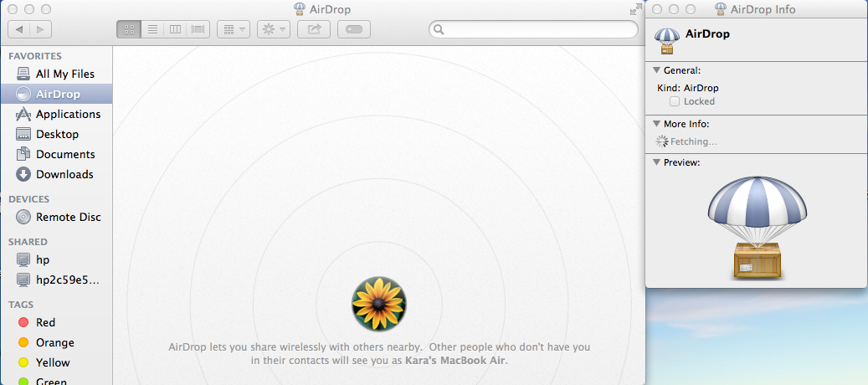Select the shared computer named hp

coord(56,259)
